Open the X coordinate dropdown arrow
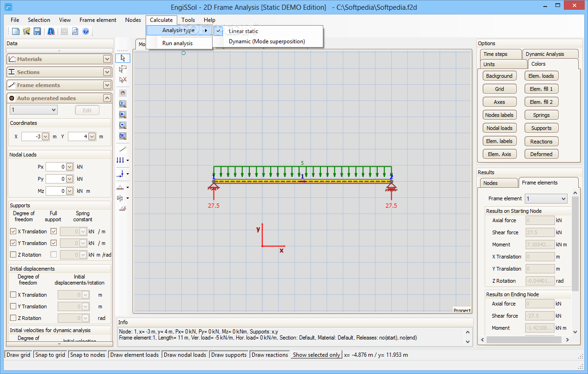The image size is (588, 374). [45, 136]
